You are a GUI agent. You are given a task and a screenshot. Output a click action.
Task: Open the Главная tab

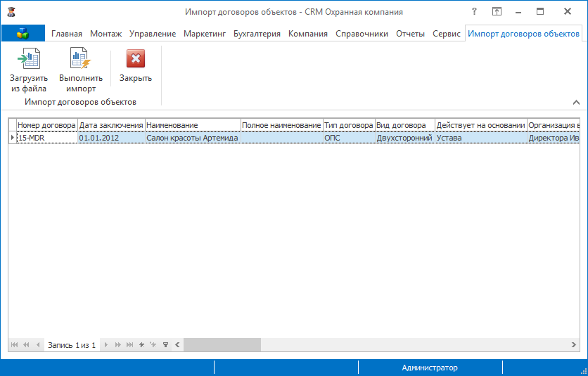coord(67,34)
